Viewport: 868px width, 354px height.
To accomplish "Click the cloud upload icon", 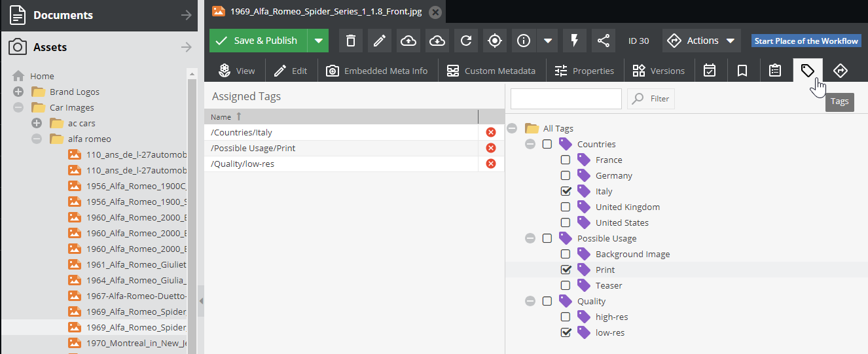I will point(408,41).
